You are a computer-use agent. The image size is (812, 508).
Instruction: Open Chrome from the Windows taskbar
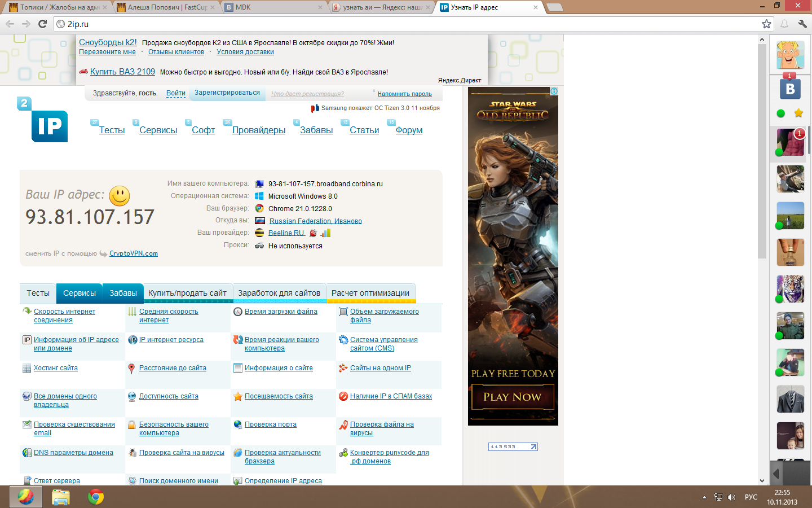(96, 497)
